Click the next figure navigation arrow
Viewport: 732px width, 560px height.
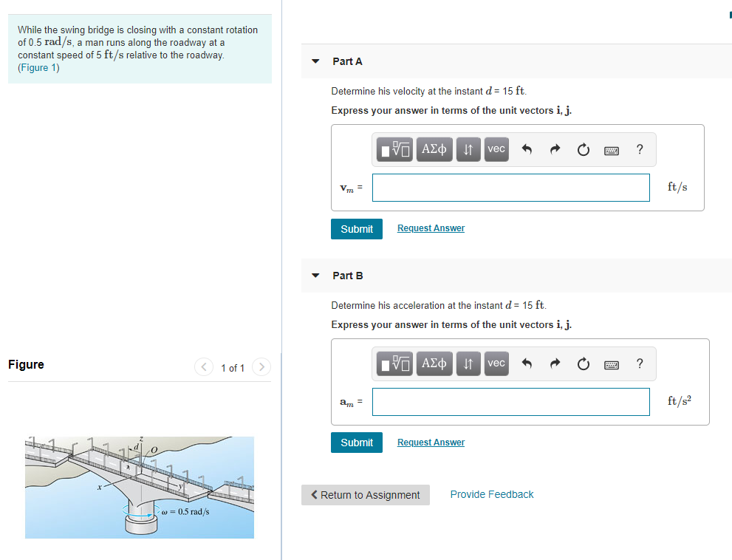tap(261, 367)
